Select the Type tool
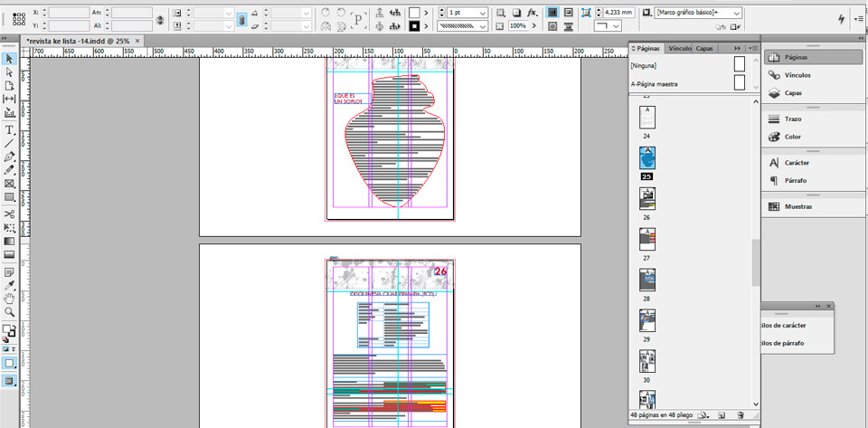Image resolution: width=868 pixels, height=428 pixels. tap(9, 130)
